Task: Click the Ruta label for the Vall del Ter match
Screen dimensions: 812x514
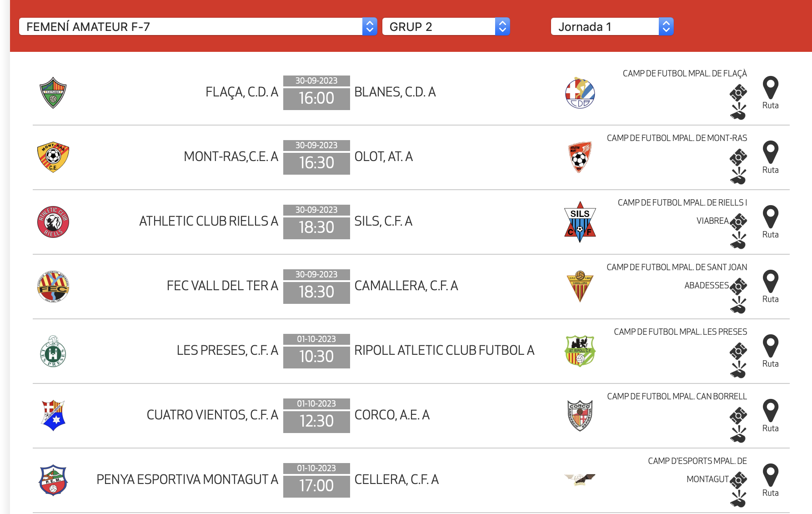Action: click(x=770, y=299)
